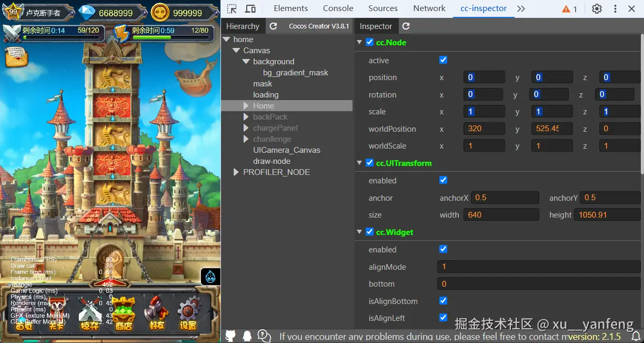Open the 商店 treasure chest shop

click(124, 312)
